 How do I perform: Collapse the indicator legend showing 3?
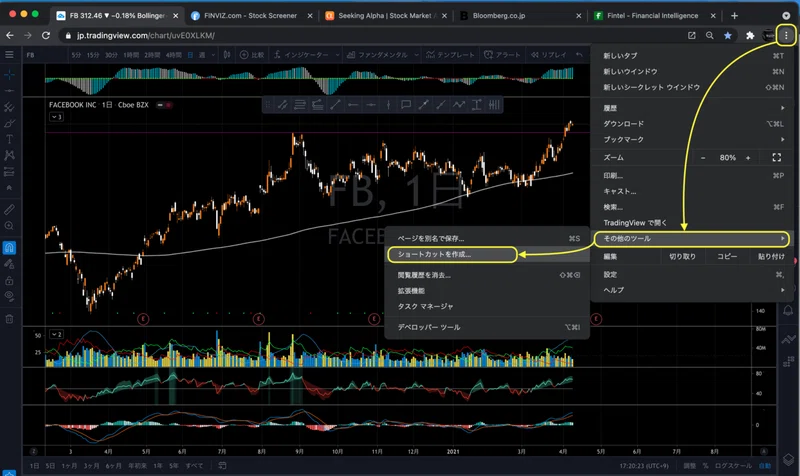56,117
